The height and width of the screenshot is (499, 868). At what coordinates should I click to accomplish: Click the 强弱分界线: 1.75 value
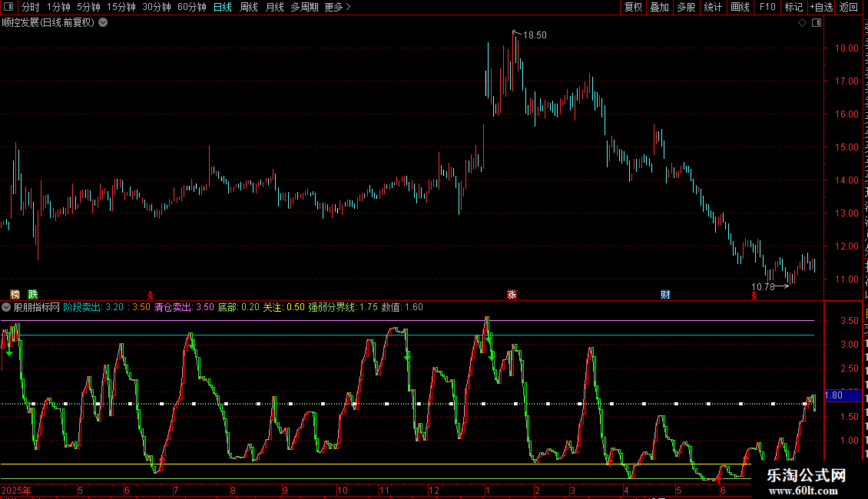point(343,307)
